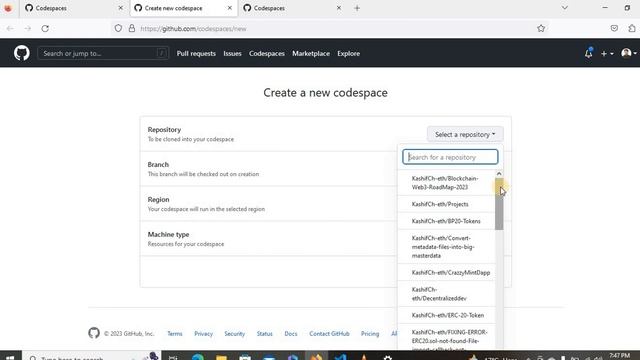Image resolution: width=640 pixels, height=360 pixels.
Task: Select the Create new codespace tab
Action: [x=184, y=8]
